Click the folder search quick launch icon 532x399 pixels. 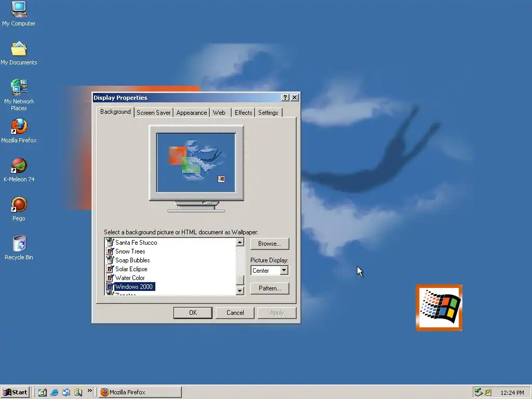[78, 392]
